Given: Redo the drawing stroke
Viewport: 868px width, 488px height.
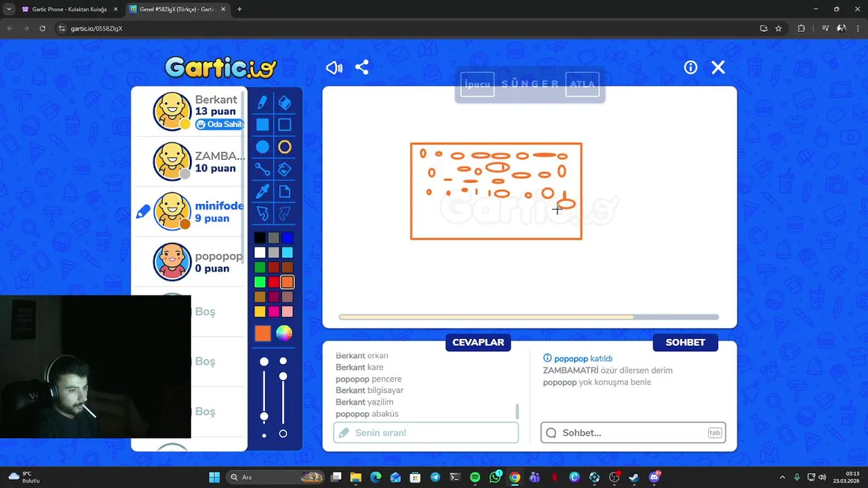Looking at the screenshot, I should [x=285, y=214].
